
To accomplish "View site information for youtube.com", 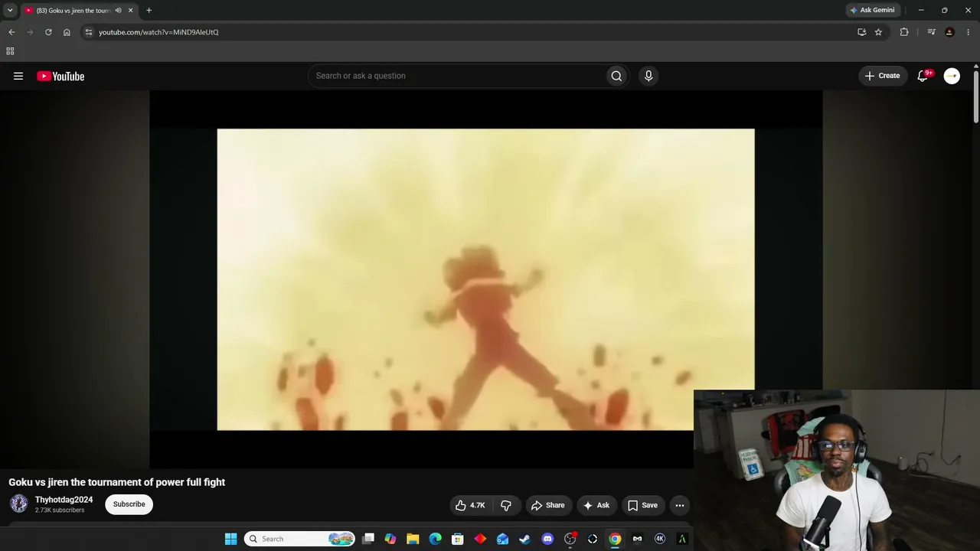I will tap(89, 32).
